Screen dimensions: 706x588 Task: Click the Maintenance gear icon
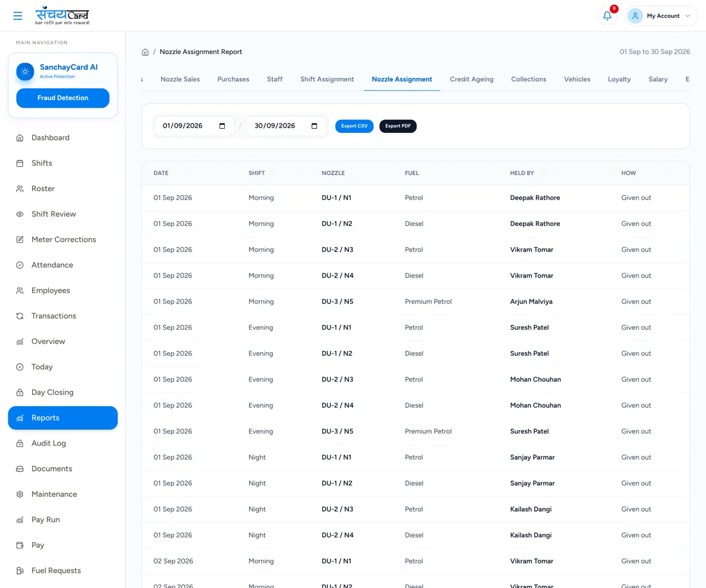point(20,494)
